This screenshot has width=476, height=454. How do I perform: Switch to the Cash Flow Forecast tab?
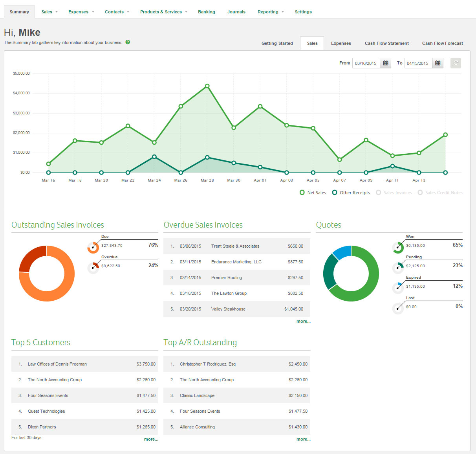pos(442,43)
